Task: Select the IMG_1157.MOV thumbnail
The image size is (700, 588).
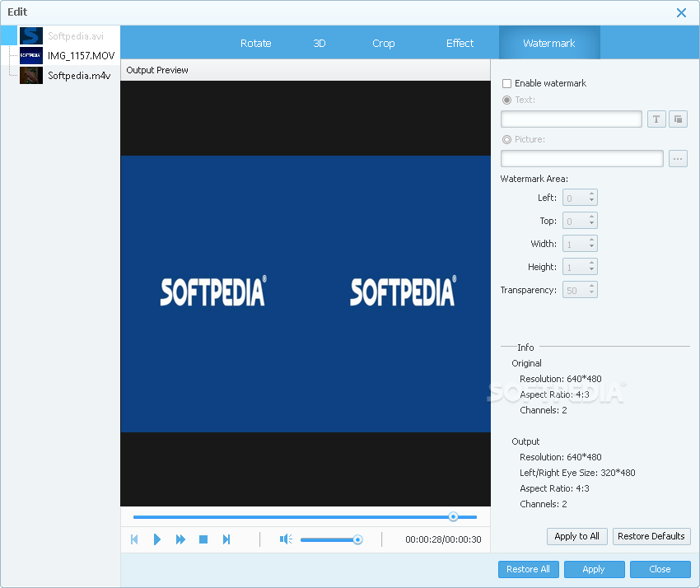Action: [x=31, y=55]
